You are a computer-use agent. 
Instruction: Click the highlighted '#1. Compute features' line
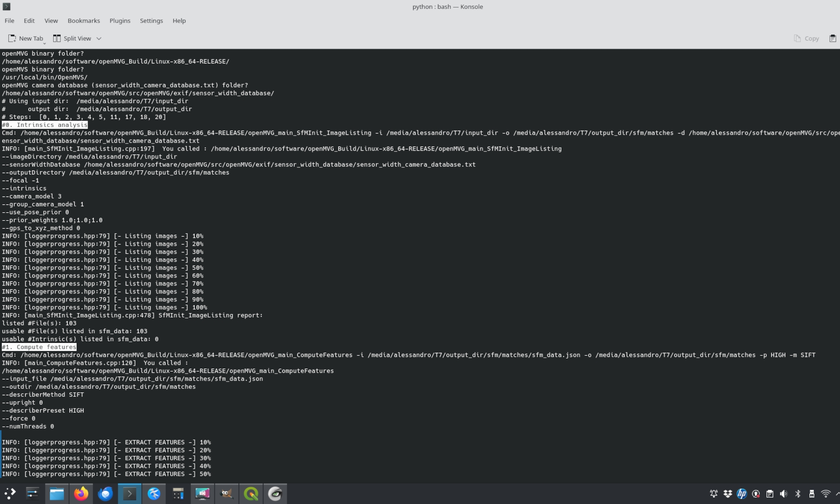pos(39,347)
